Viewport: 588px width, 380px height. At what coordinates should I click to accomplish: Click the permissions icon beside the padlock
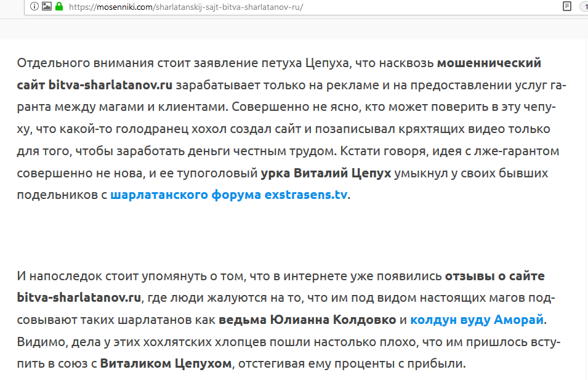pos(46,7)
